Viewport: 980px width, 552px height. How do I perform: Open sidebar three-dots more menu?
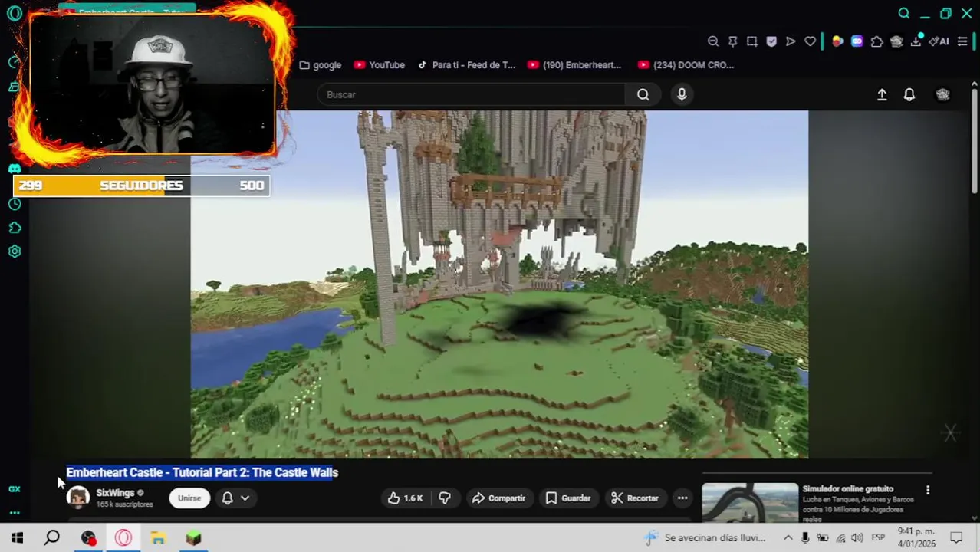(x=15, y=512)
